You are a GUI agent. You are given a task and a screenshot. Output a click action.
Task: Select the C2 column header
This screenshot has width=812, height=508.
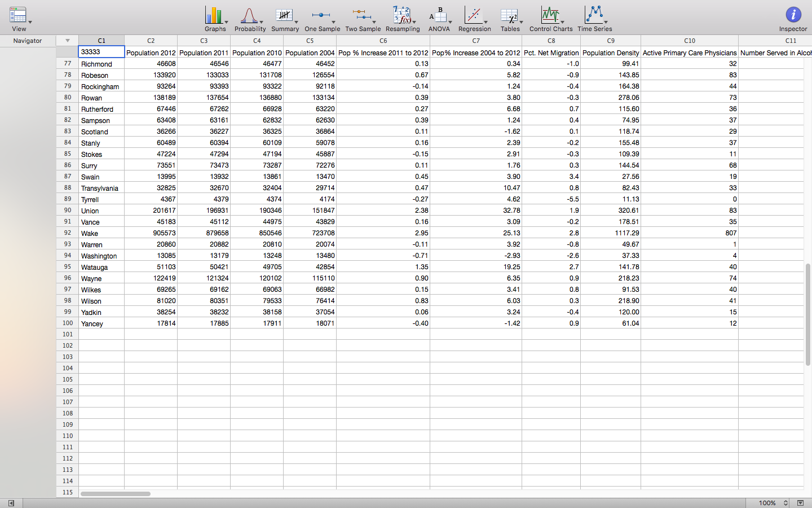point(151,41)
